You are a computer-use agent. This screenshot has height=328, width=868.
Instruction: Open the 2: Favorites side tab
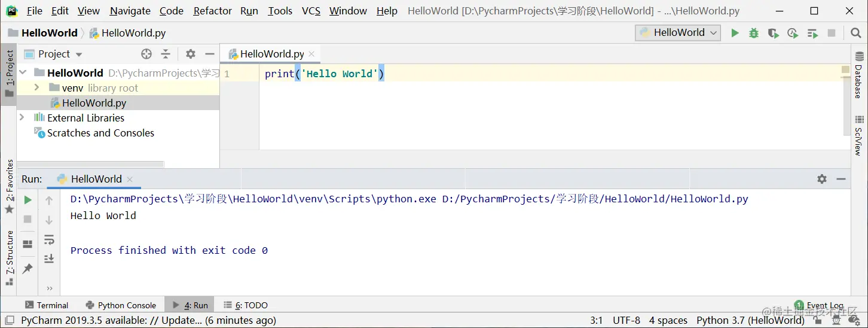pyautogui.click(x=9, y=186)
